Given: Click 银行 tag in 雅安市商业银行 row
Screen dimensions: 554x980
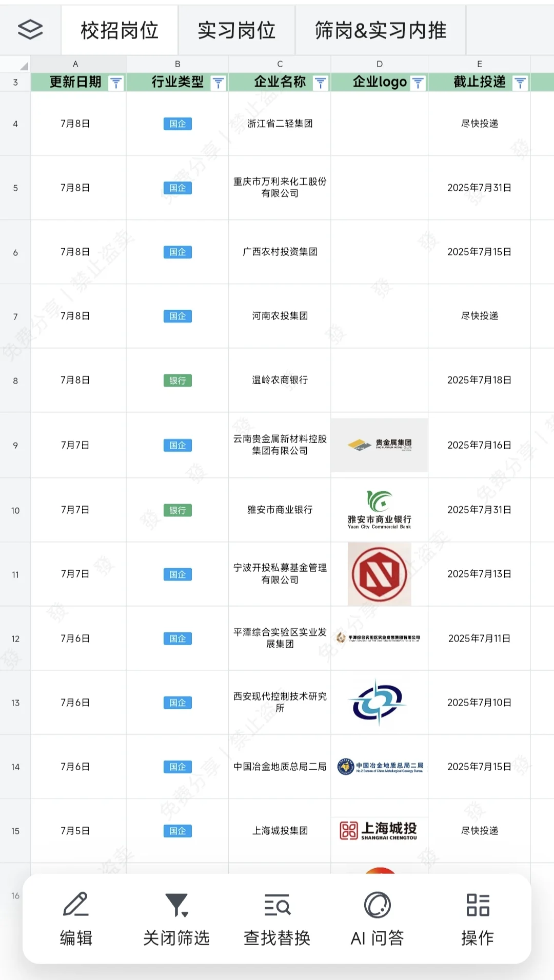Looking at the screenshot, I should (177, 510).
